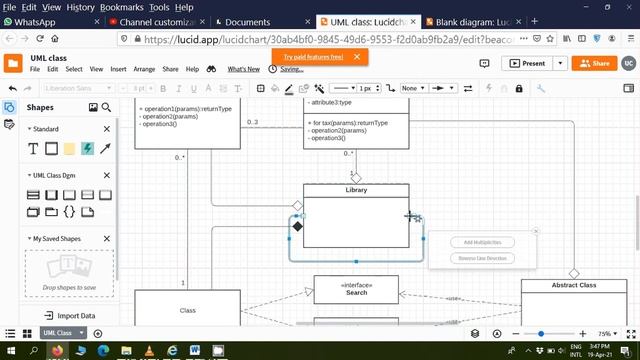Click Reverse Line Direction button
This screenshot has width=640, height=360.
[482, 258]
